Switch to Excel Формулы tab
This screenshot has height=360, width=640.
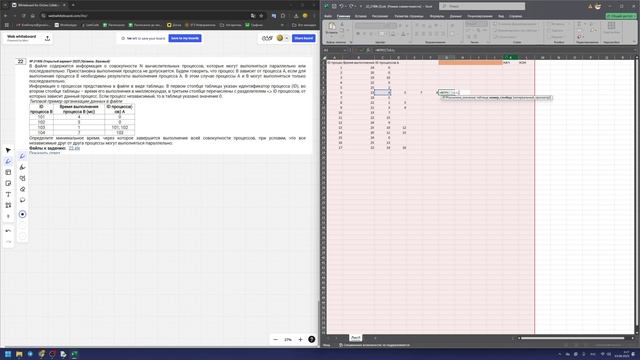(437, 16)
